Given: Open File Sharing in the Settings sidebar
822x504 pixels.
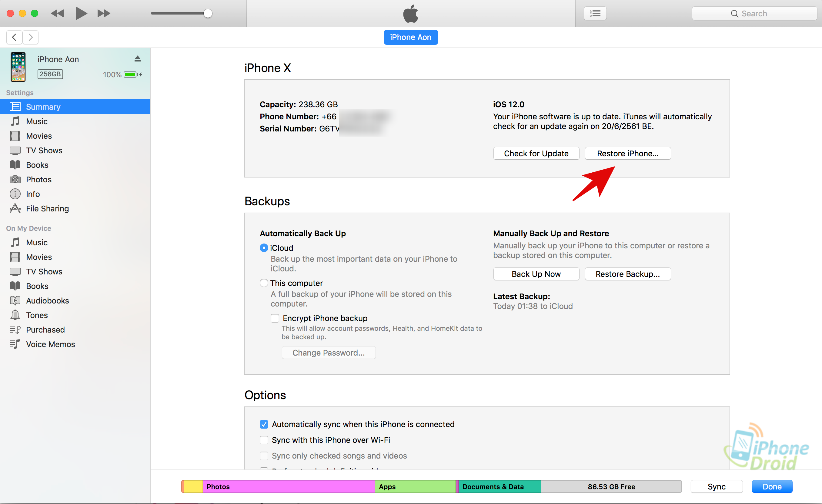Looking at the screenshot, I should point(47,209).
